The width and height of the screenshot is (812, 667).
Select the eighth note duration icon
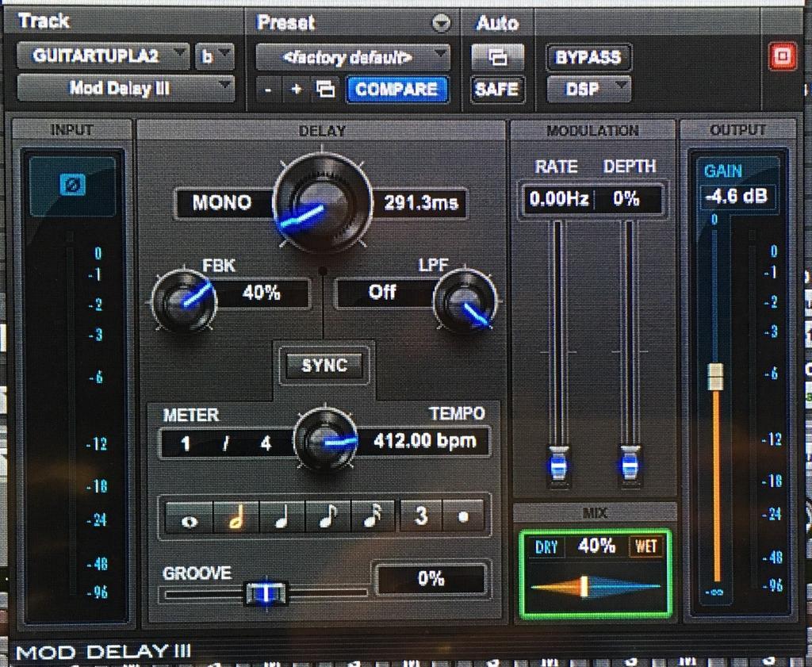click(327, 517)
